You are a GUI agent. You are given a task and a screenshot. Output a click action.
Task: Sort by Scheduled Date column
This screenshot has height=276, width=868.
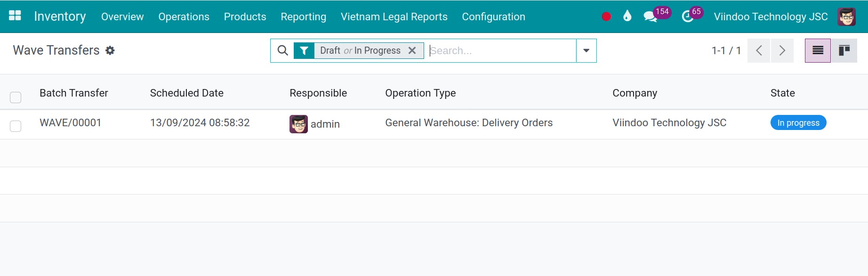[187, 93]
